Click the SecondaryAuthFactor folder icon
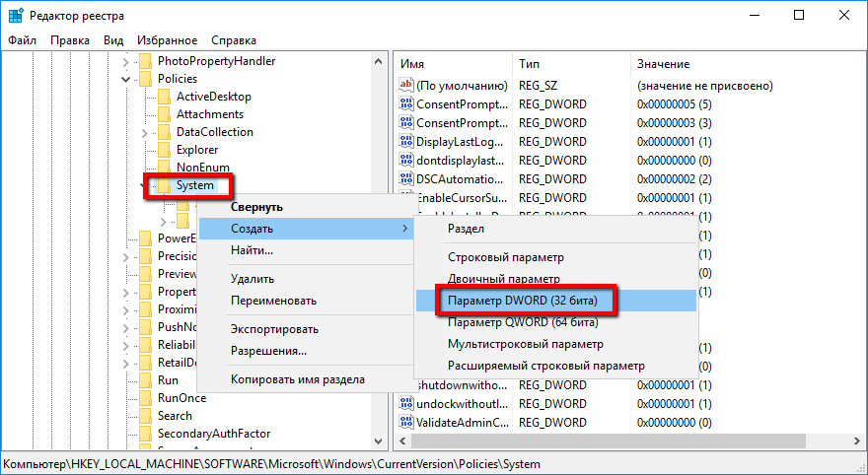The height and width of the screenshot is (475, 868). click(146, 434)
